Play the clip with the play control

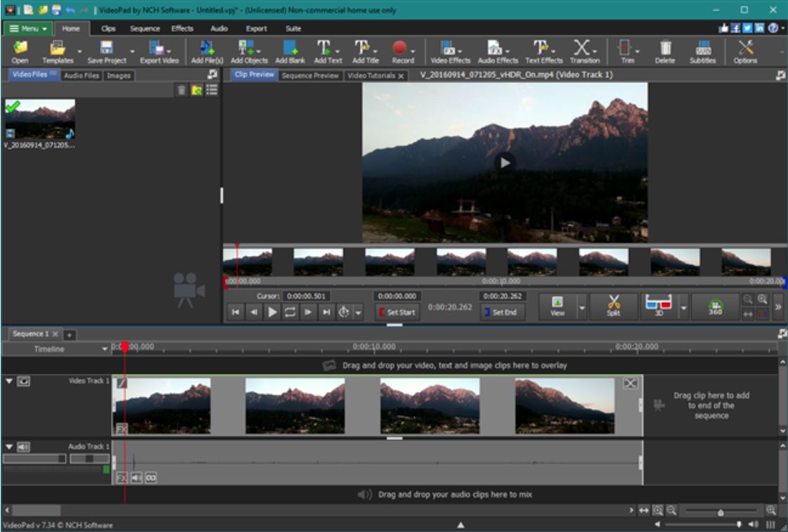[x=272, y=312]
